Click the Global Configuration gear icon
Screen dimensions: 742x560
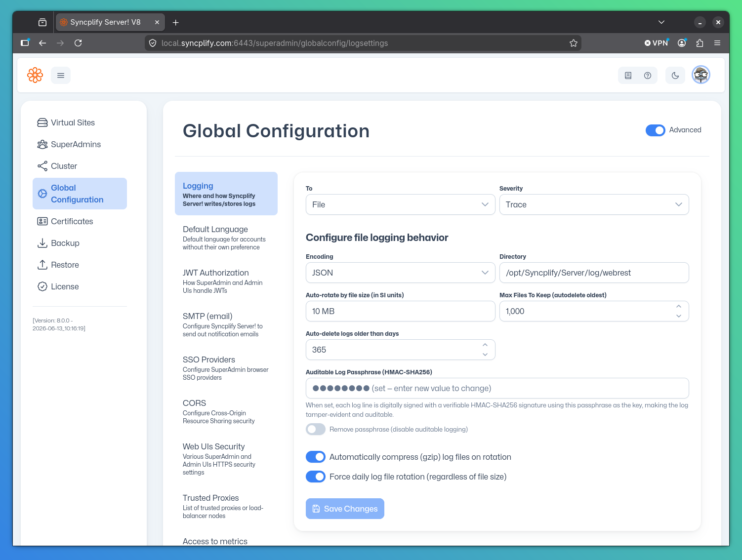[42, 194]
